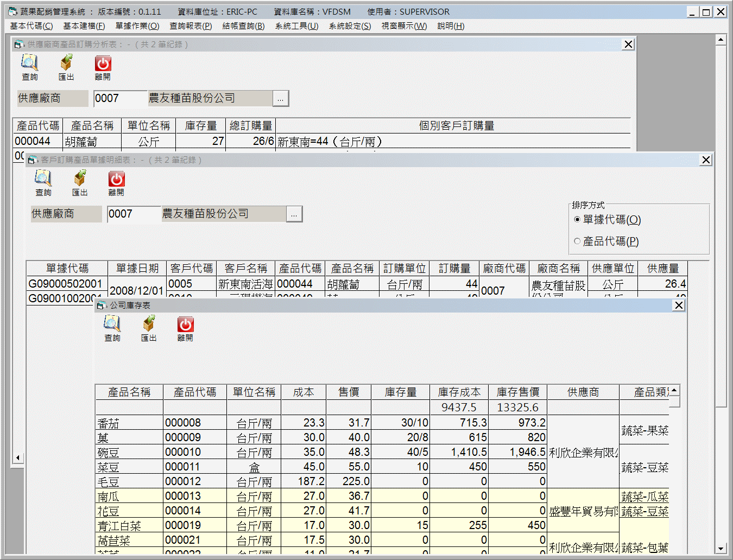Select 產品代碼(P) sort radio button
The width and height of the screenshot is (733, 560).
[x=577, y=241]
